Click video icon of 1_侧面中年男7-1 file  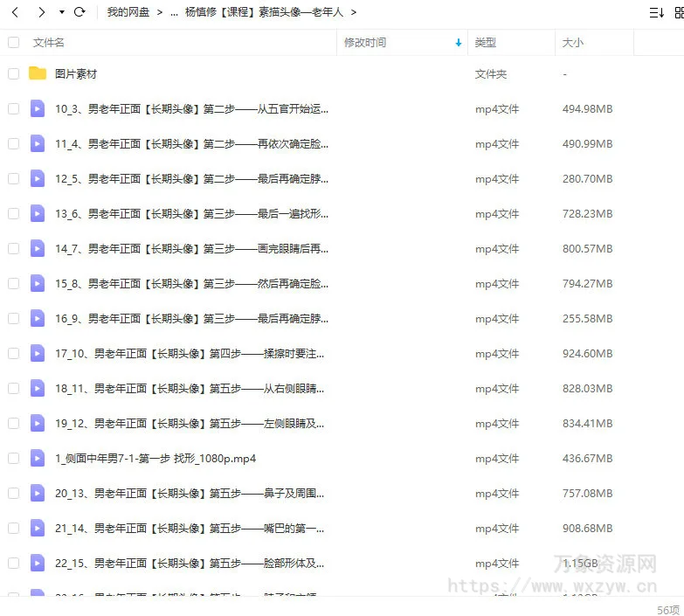(38, 458)
